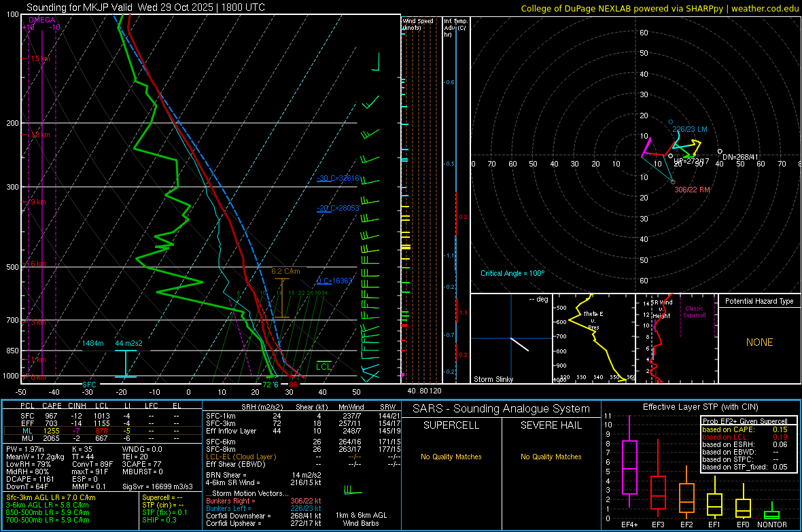Select the 850-500mb LR = 5.9 C/km line
The height and width of the screenshot is (532, 802).
pos(48,512)
